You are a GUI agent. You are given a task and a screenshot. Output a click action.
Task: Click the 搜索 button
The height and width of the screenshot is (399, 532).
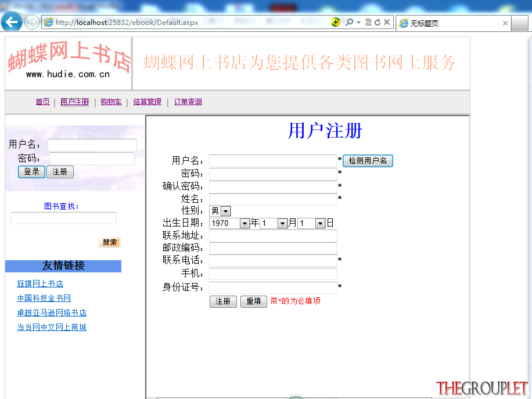[110, 242]
